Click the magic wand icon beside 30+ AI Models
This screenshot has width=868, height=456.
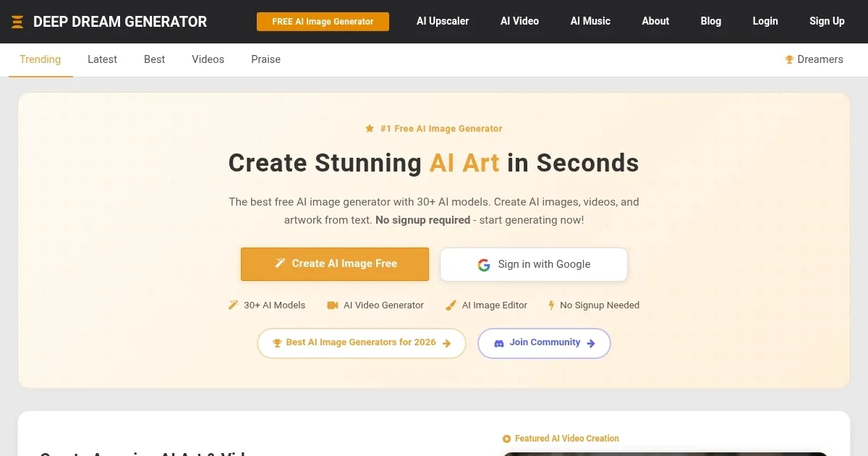[233, 305]
